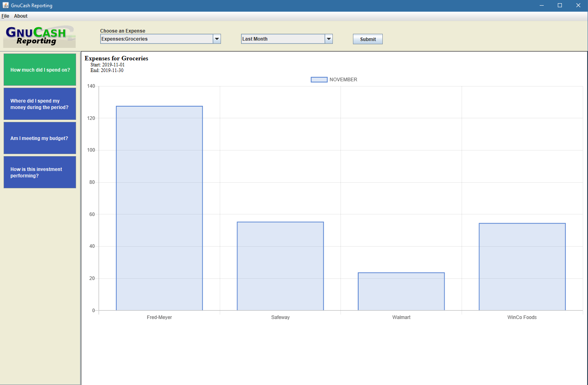This screenshot has height=385, width=588.
Task: Click the Last Month combo box field
Action: (283, 39)
